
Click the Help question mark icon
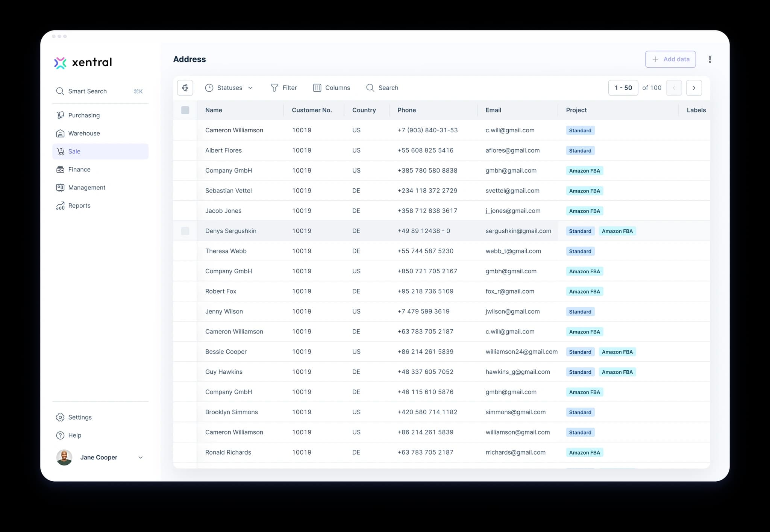[x=60, y=435]
